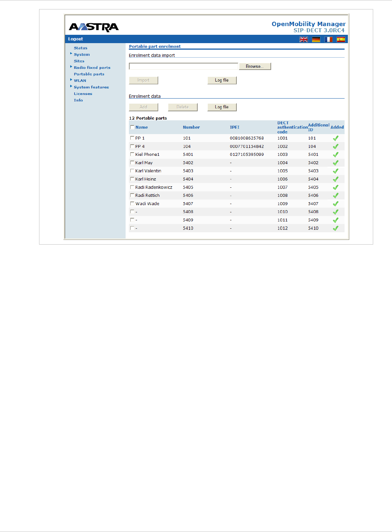
Task: Sort by the Name column header
Action: click(x=142, y=127)
